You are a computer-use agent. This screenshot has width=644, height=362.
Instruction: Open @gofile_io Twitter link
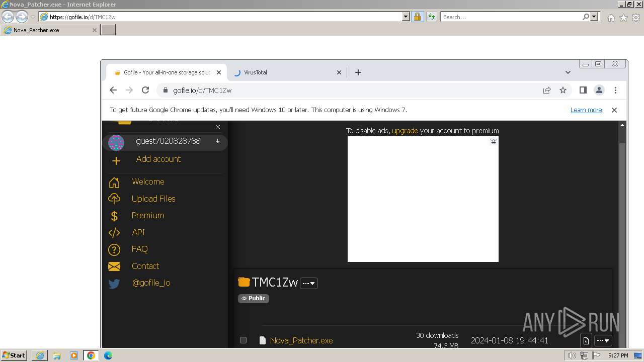[x=151, y=283]
